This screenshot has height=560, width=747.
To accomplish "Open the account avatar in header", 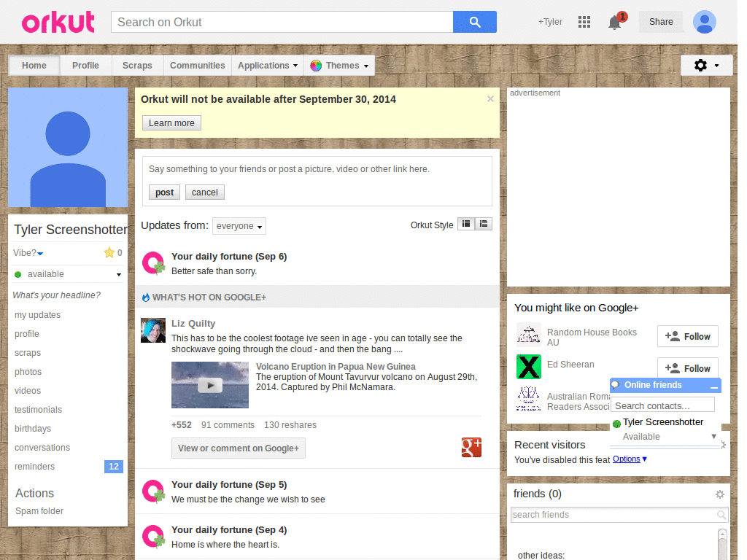I will 705,22.
